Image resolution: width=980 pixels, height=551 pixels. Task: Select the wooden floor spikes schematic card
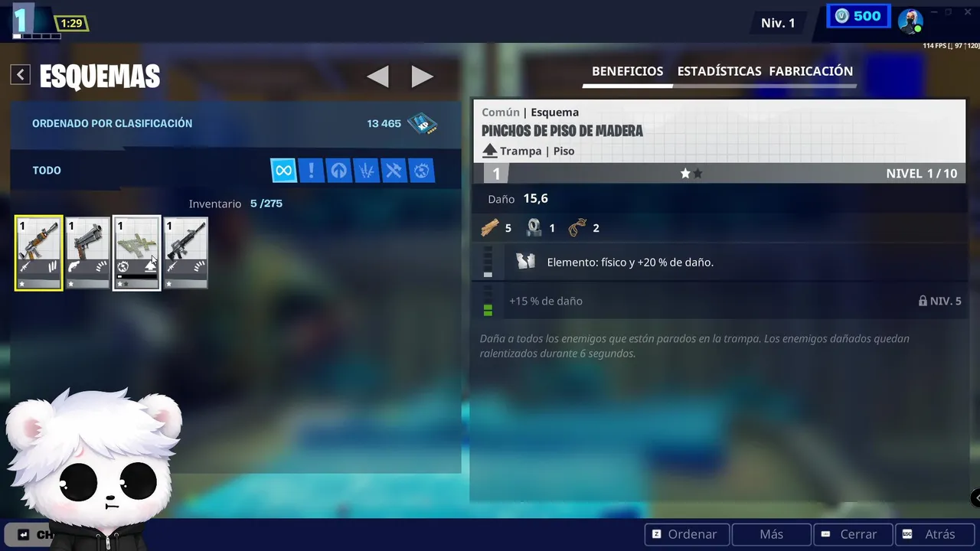[137, 253]
